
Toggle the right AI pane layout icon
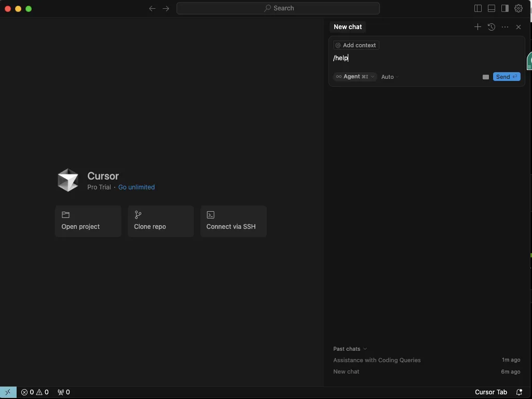point(505,8)
